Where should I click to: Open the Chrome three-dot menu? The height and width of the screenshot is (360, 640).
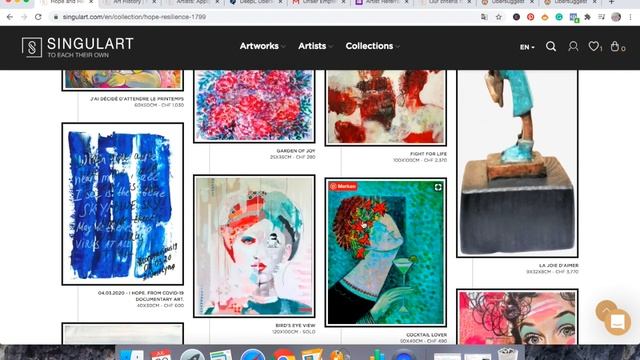tap(631, 17)
